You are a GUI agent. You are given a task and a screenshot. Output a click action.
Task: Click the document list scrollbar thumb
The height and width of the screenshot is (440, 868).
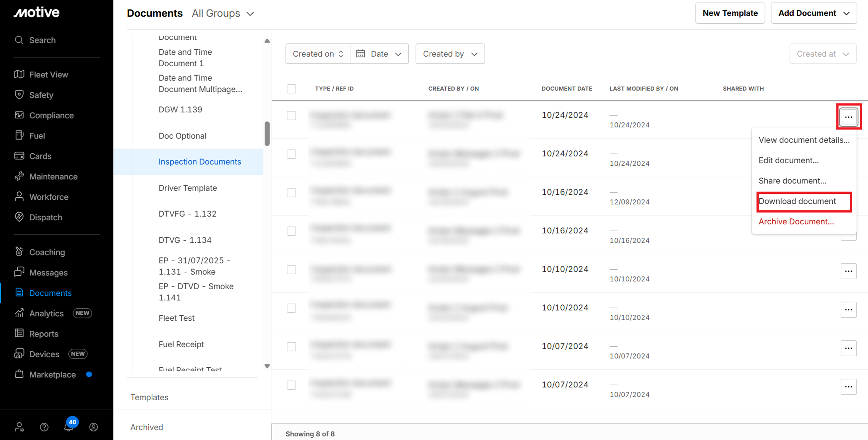pos(267,133)
